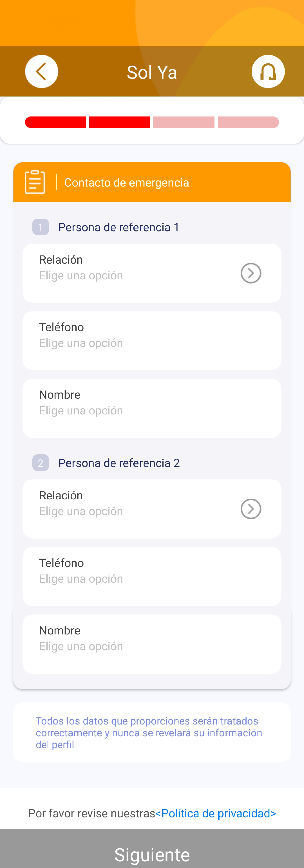Tap the back arrow icon
The width and height of the screenshot is (304, 868).
pos(42,71)
